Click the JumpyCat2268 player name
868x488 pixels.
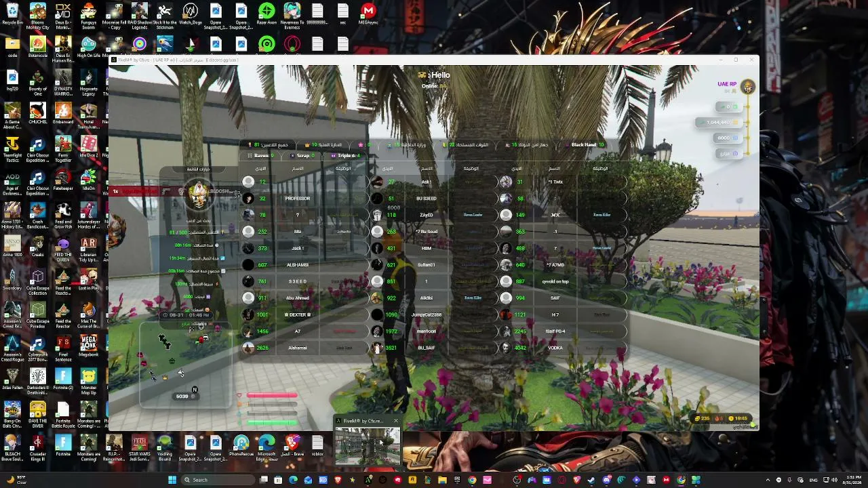[x=426, y=314]
